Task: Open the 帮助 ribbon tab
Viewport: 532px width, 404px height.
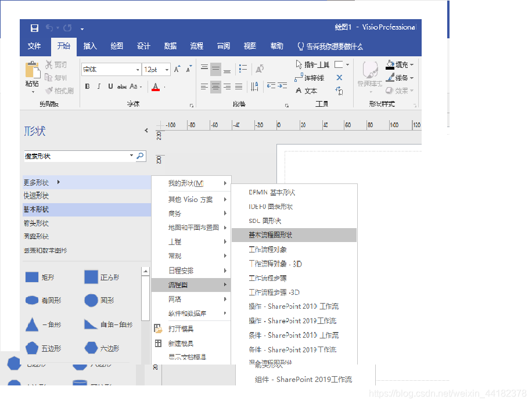Action: point(277,46)
